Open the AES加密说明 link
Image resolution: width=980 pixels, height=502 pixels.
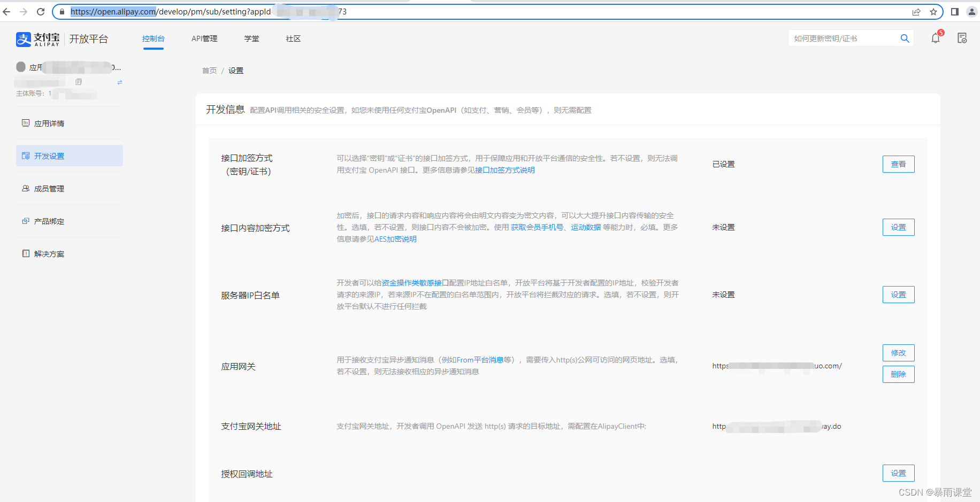pyautogui.click(x=395, y=239)
